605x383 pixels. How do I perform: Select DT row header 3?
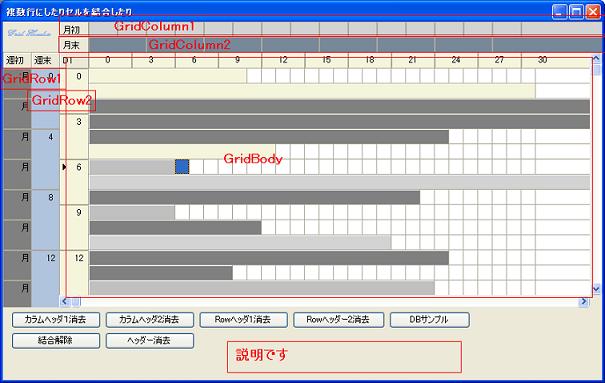coord(74,137)
